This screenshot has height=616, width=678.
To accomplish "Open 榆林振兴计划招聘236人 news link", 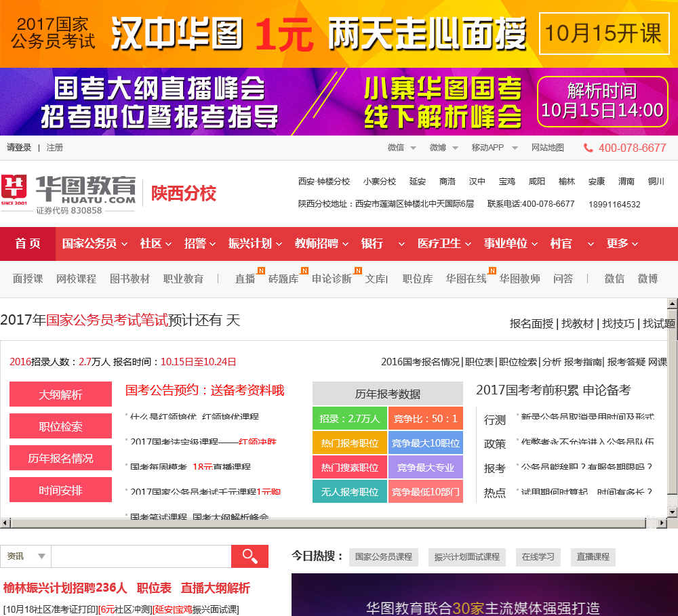I will [65, 588].
